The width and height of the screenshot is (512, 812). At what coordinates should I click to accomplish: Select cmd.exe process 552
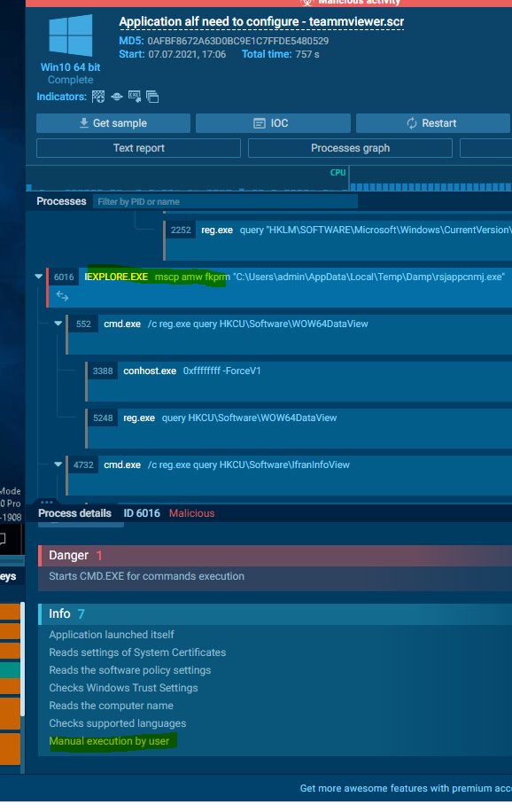289,334
